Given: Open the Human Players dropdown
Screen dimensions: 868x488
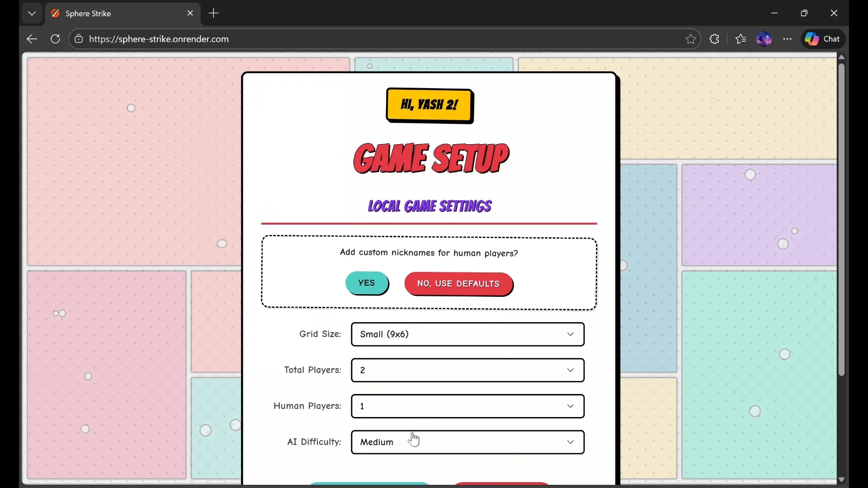Looking at the screenshot, I should [x=467, y=407].
